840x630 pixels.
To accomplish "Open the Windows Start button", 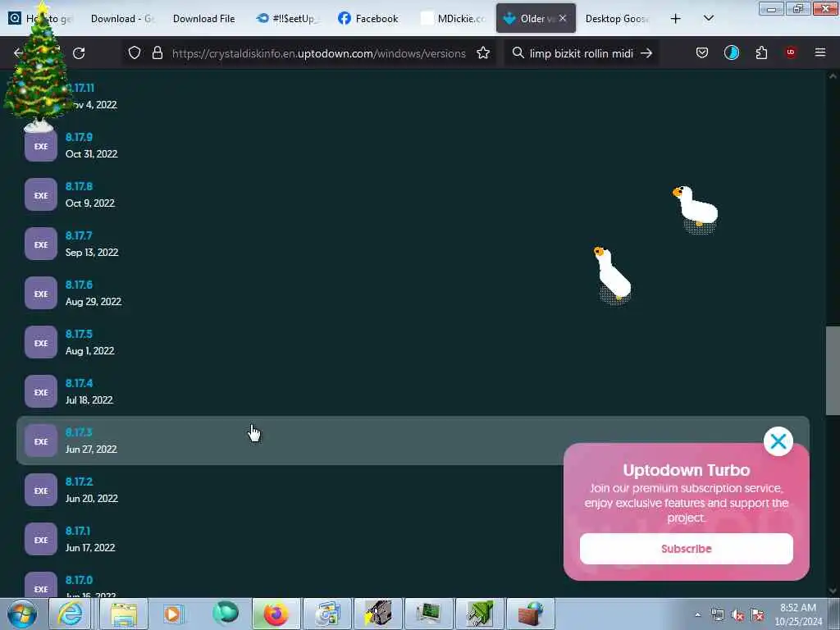I will point(22,614).
